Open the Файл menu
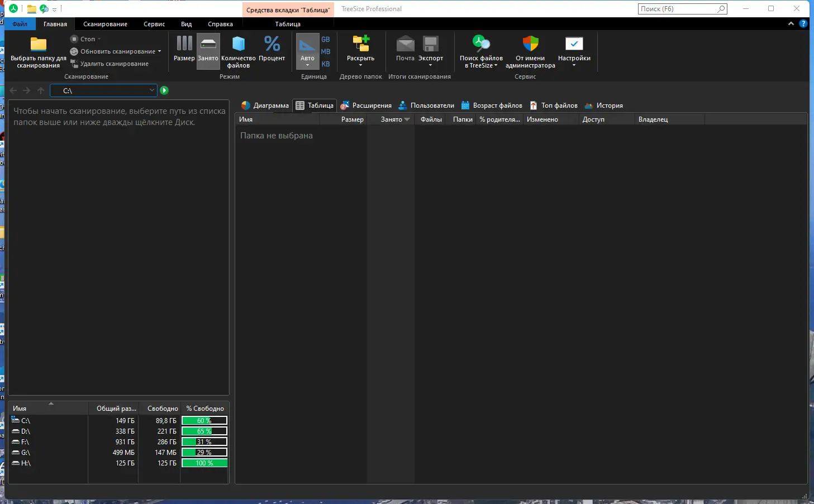The image size is (814, 504). click(x=20, y=24)
